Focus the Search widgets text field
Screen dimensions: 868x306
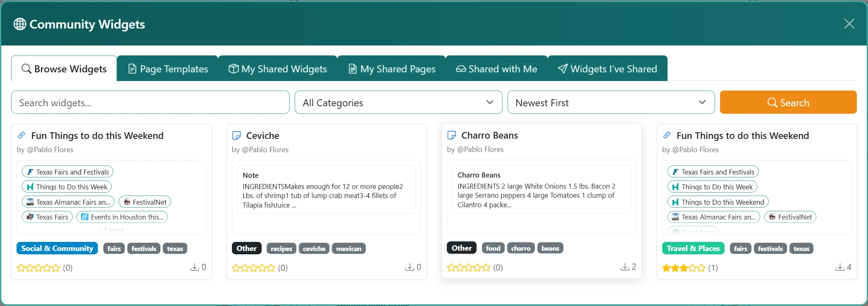[x=150, y=102]
